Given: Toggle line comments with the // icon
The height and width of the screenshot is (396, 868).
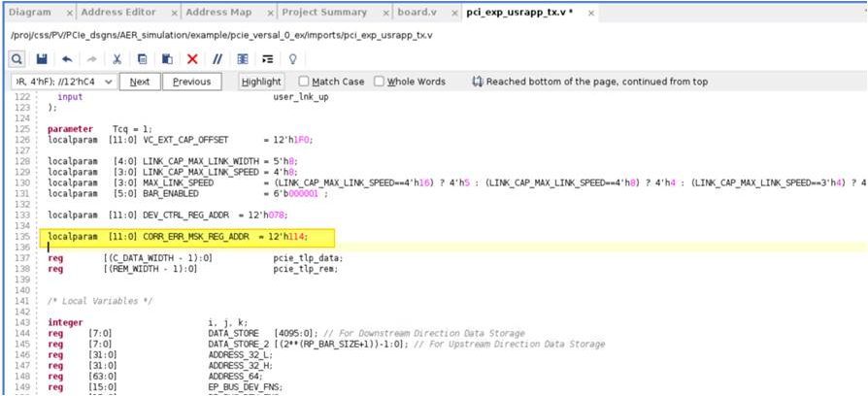Looking at the screenshot, I should 217,59.
